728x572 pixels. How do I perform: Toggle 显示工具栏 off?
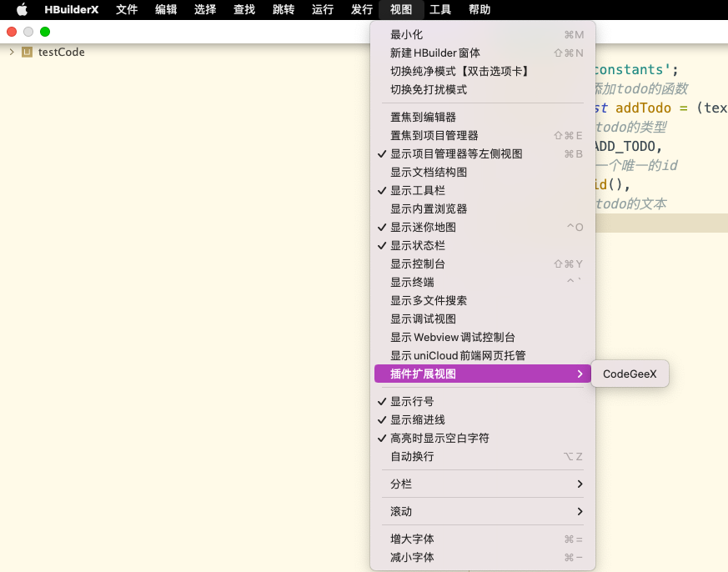pyautogui.click(x=417, y=190)
